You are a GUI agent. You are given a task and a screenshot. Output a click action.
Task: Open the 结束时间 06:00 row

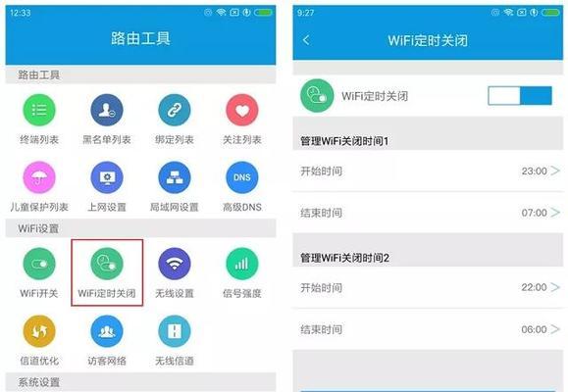coord(428,329)
